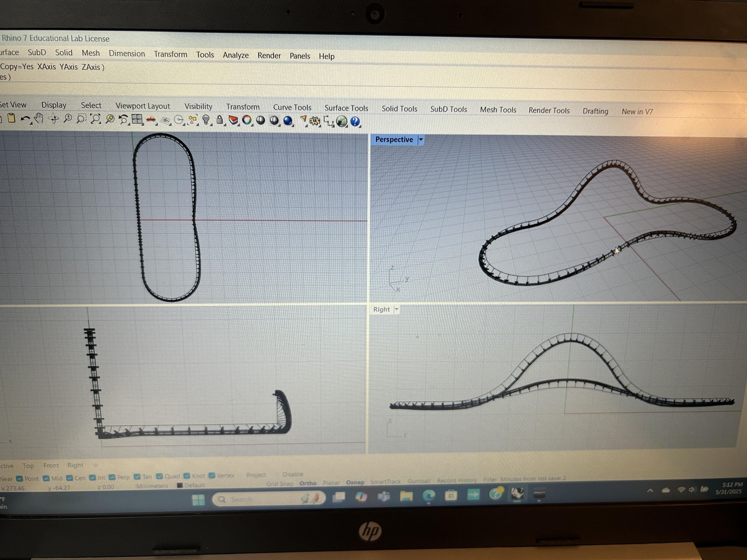
Task: Click the red car Set View icon
Action: coord(151,119)
